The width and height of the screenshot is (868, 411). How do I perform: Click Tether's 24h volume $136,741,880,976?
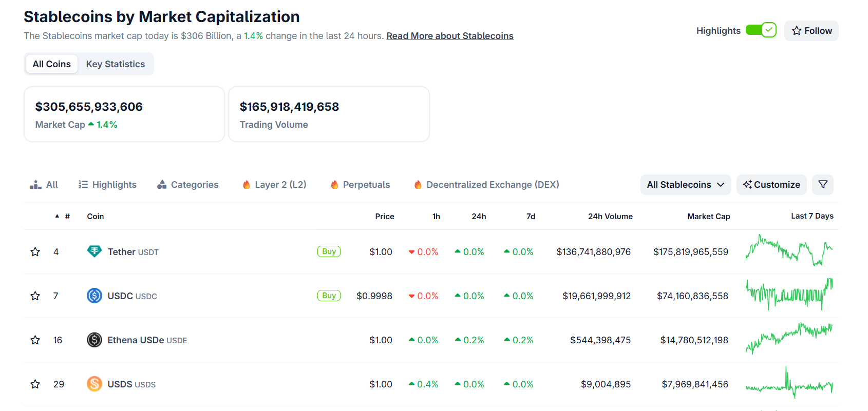pyautogui.click(x=594, y=252)
